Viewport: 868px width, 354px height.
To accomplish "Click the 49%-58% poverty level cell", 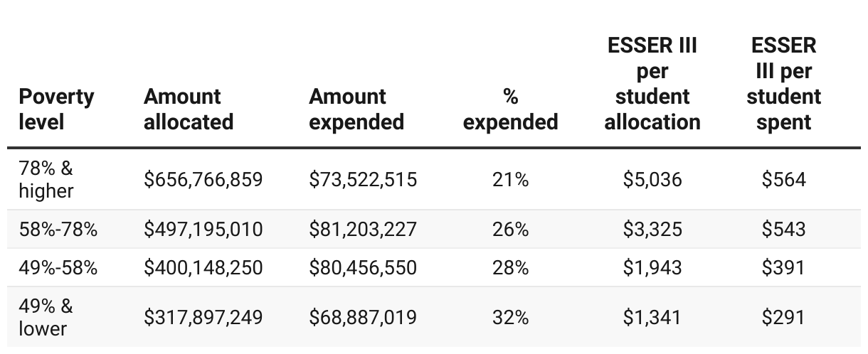I will [x=58, y=267].
